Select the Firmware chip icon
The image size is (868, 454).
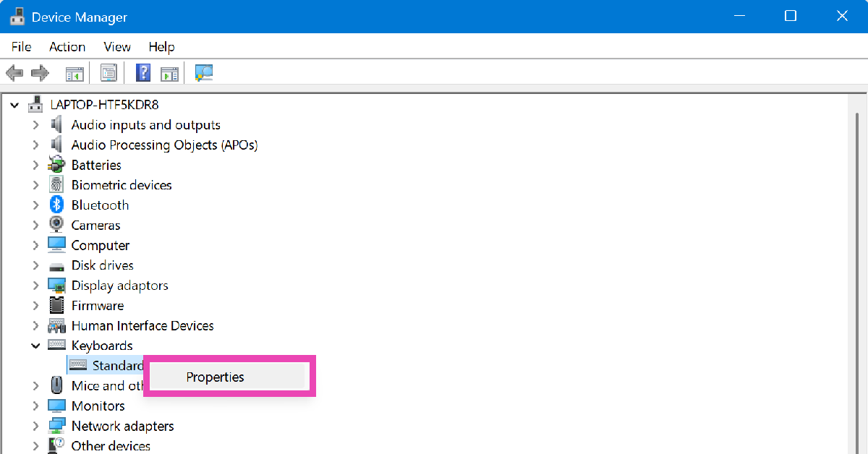[x=56, y=305]
